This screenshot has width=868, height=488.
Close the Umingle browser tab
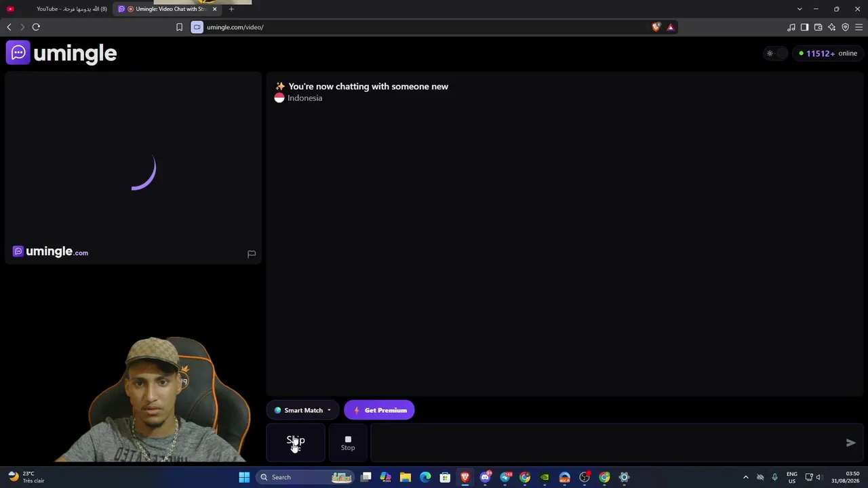[x=214, y=9]
